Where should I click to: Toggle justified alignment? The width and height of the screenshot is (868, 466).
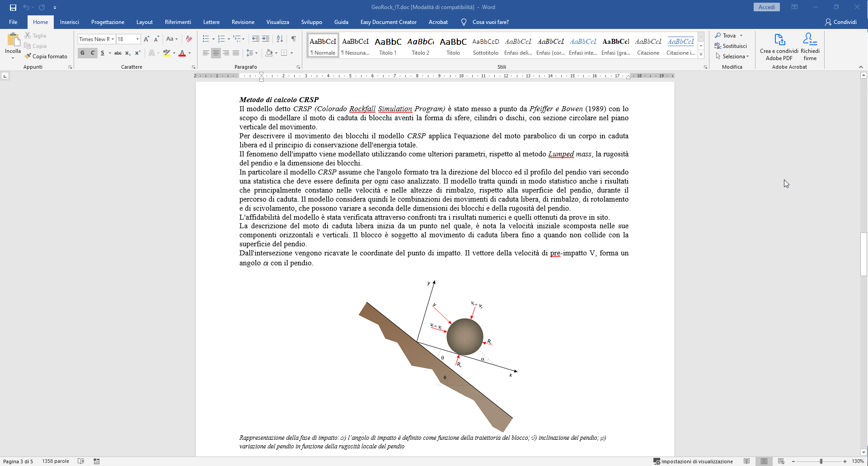[236, 53]
